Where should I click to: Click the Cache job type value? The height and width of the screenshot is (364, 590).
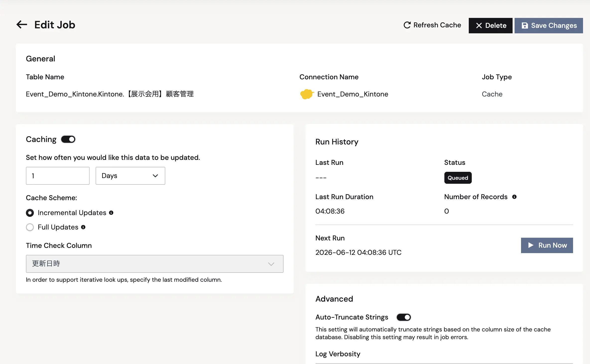[492, 94]
